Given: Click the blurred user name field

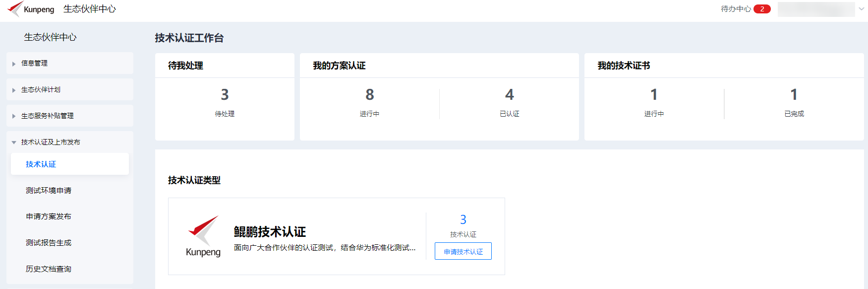Looking at the screenshot, I should (816, 9).
